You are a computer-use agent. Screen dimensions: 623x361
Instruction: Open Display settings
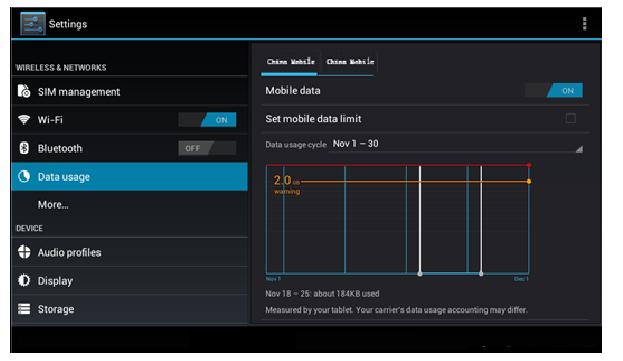click(x=130, y=280)
